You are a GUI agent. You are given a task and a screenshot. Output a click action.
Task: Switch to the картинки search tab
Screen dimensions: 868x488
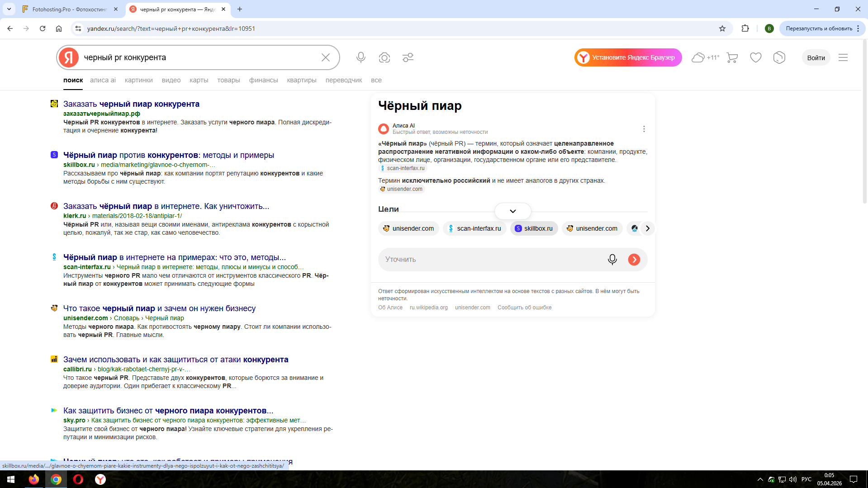138,80
